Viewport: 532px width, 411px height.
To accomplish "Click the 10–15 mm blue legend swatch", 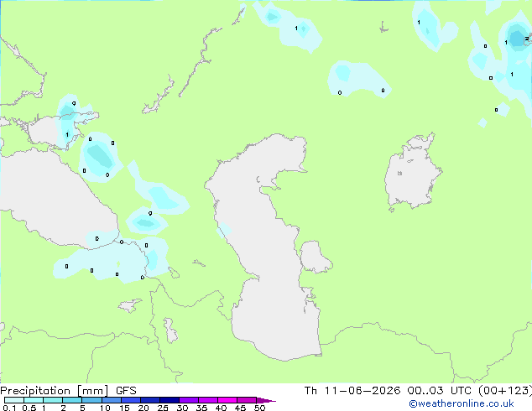I will click(111, 400).
